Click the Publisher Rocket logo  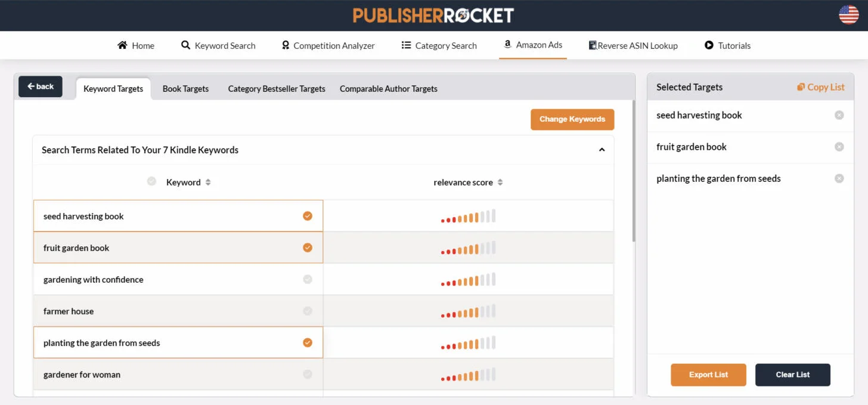[433, 15]
